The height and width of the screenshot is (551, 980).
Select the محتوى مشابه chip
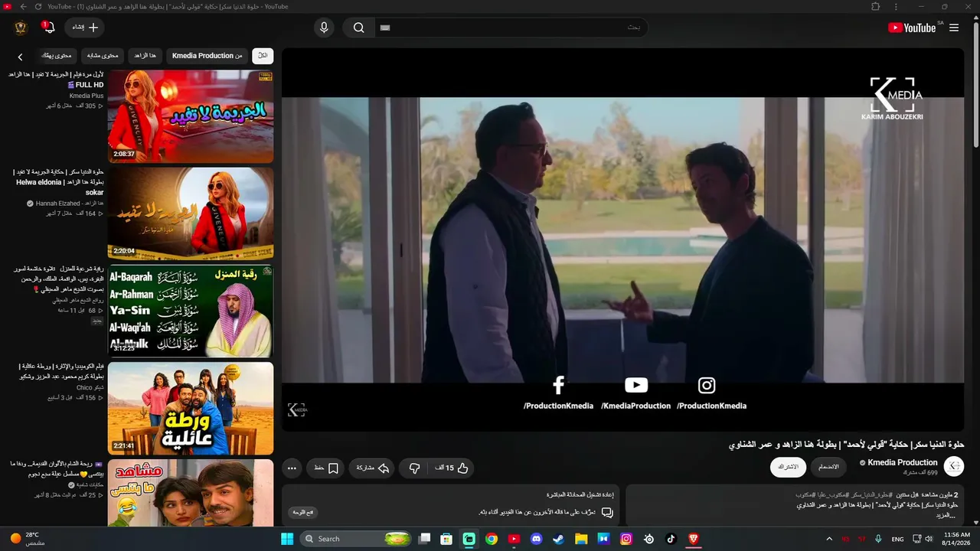point(103,55)
